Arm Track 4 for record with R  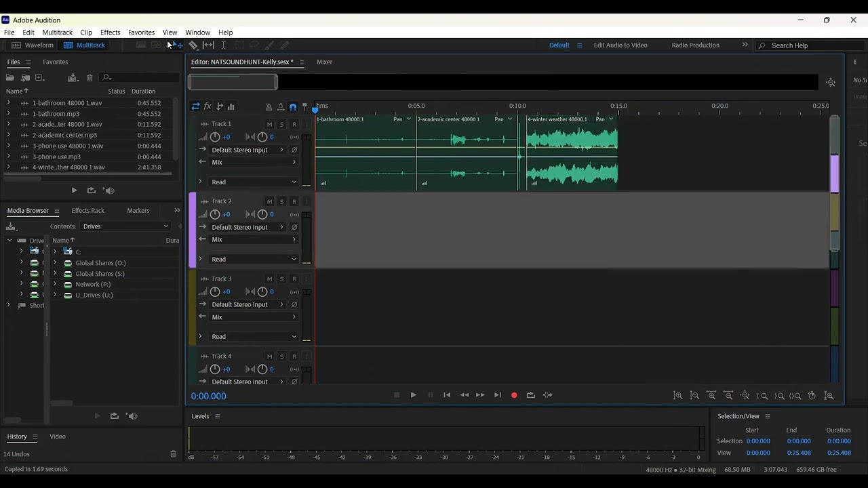(x=294, y=357)
